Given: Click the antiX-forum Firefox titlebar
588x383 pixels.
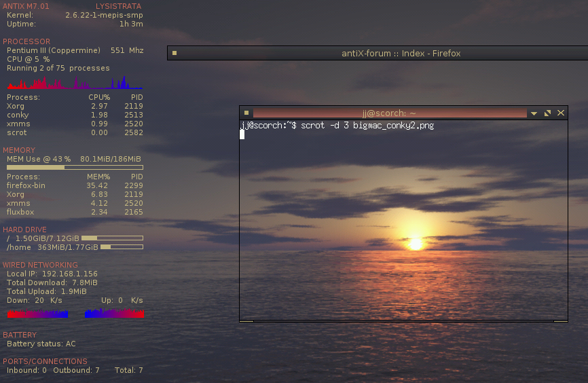Looking at the screenshot, I should (x=401, y=53).
